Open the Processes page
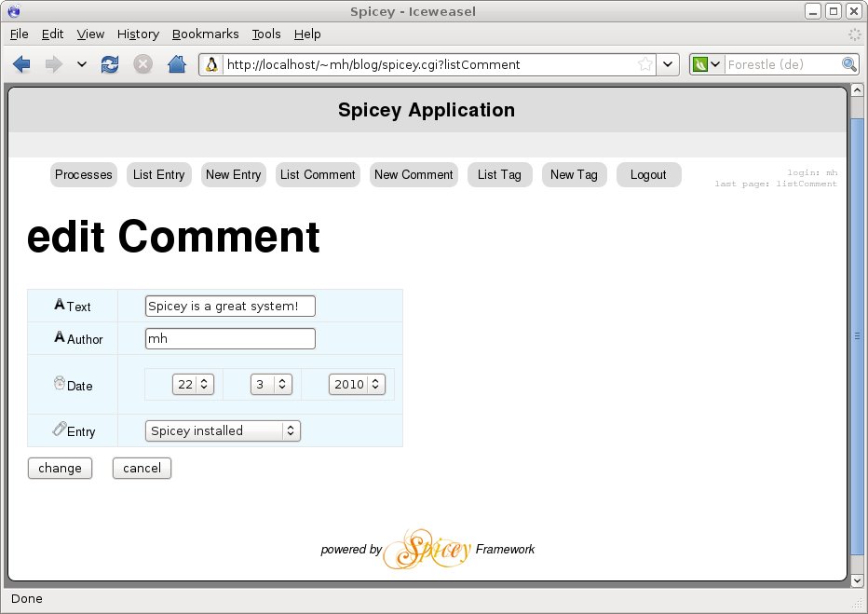868x614 pixels. [x=84, y=175]
